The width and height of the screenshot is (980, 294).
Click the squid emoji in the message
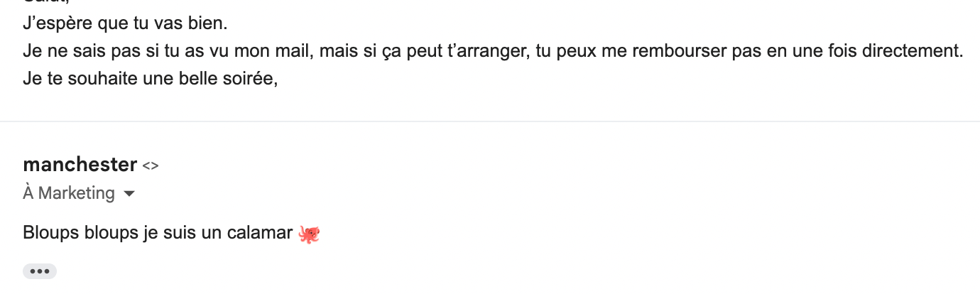[x=309, y=233]
